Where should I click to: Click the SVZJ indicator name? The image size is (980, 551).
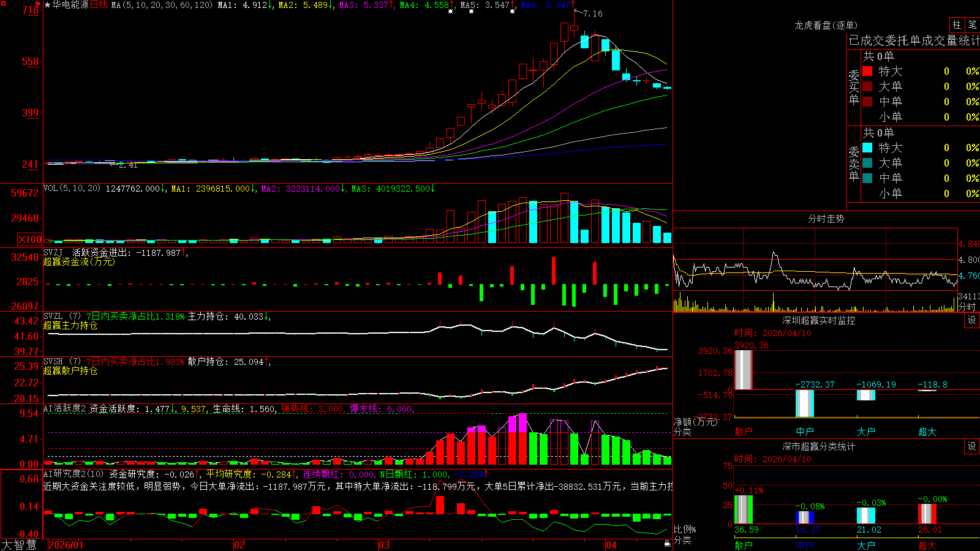pyautogui.click(x=53, y=252)
